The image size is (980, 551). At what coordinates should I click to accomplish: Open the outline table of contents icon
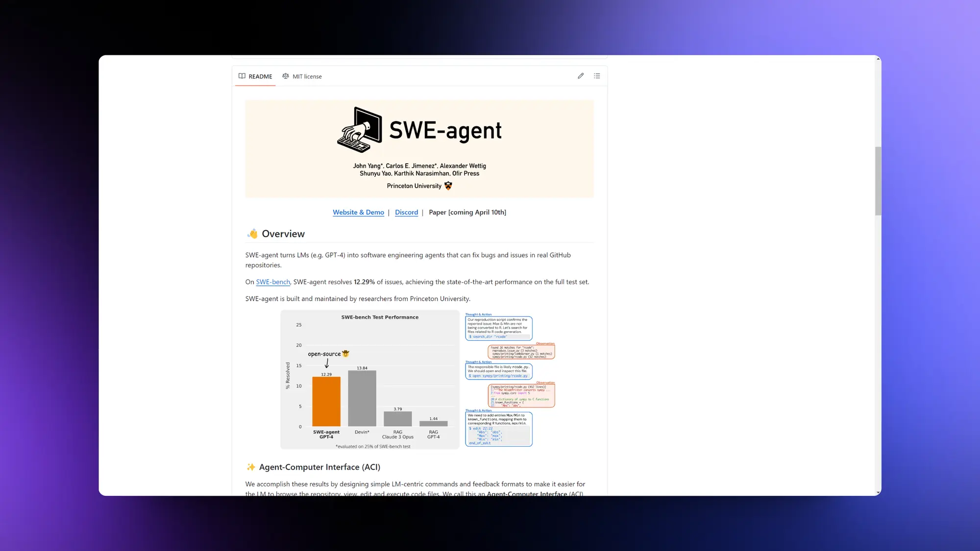point(597,76)
